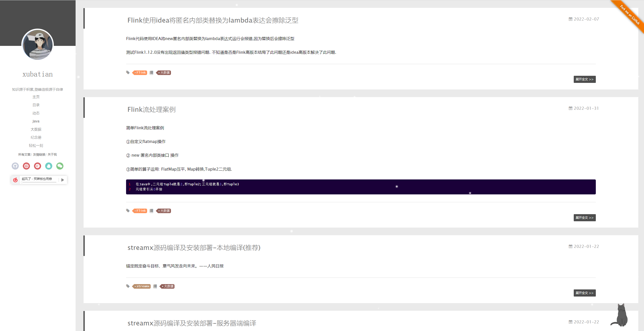Open the Java menu item in the sidebar
Viewport: 644px width, 331px height.
click(x=36, y=121)
